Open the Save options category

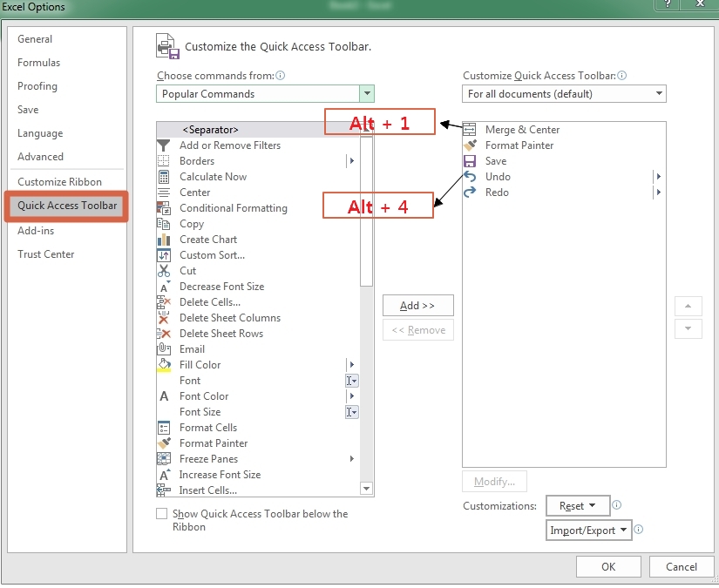(x=28, y=110)
